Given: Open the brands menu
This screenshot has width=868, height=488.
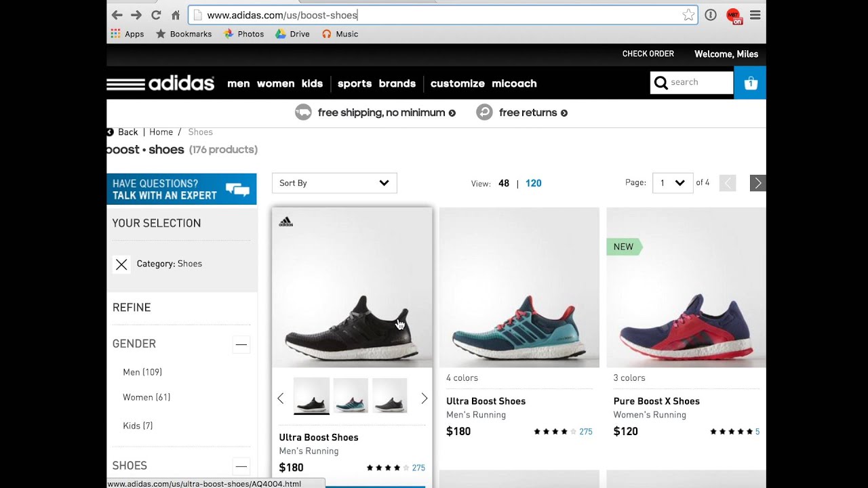Looking at the screenshot, I should point(397,83).
